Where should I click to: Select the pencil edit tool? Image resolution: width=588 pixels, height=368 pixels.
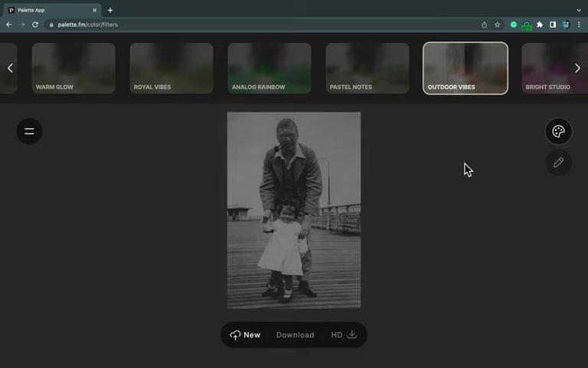click(x=558, y=163)
